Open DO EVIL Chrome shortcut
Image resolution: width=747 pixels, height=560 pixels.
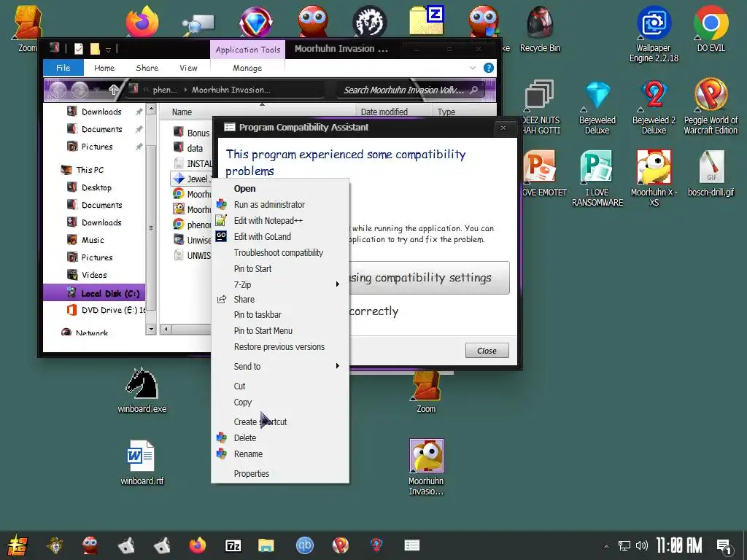[x=711, y=29]
